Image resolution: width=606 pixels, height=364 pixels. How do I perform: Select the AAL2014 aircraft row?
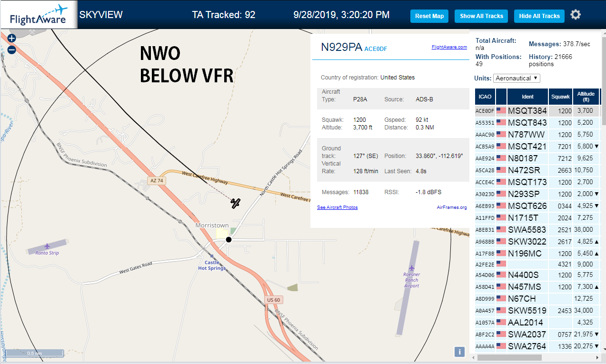click(x=537, y=323)
